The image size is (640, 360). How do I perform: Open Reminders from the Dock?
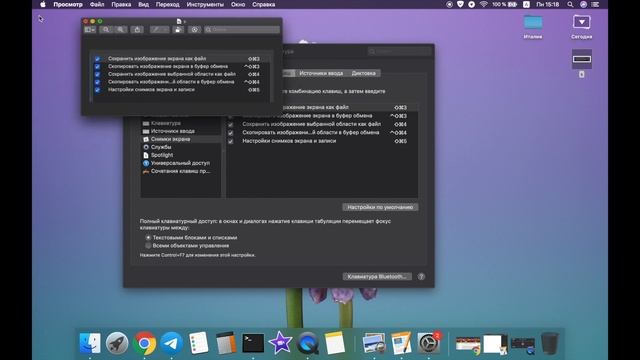pyautogui.click(x=199, y=343)
